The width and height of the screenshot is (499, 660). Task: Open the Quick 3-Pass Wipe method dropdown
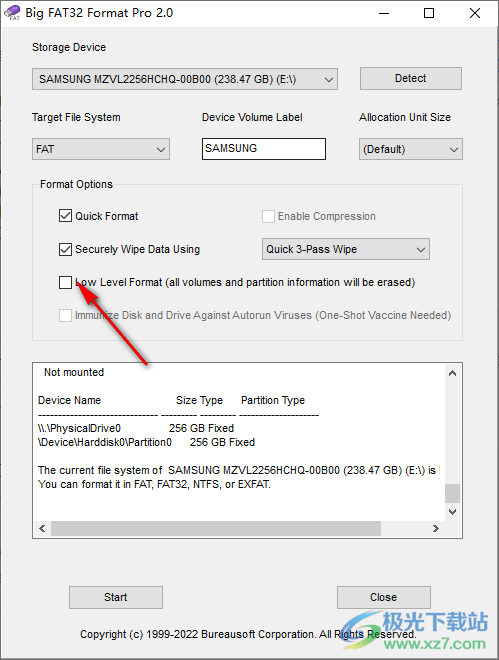[x=346, y=249]
